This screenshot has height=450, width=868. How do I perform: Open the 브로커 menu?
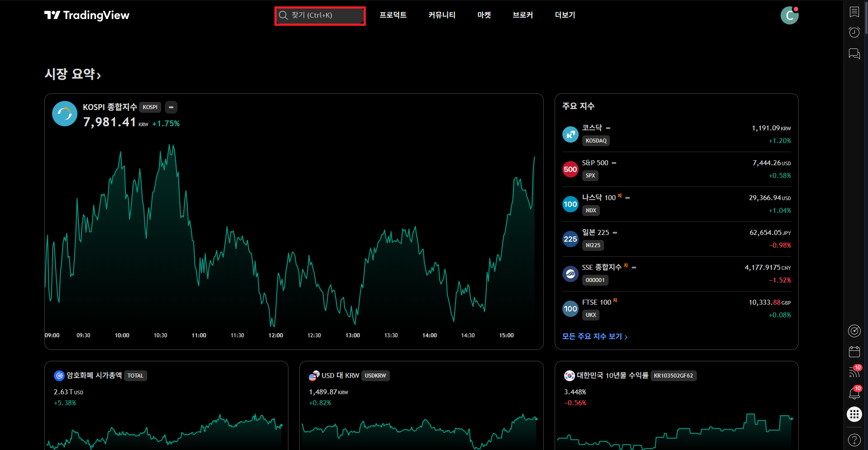pyautogui.click(x=523, y=15)
